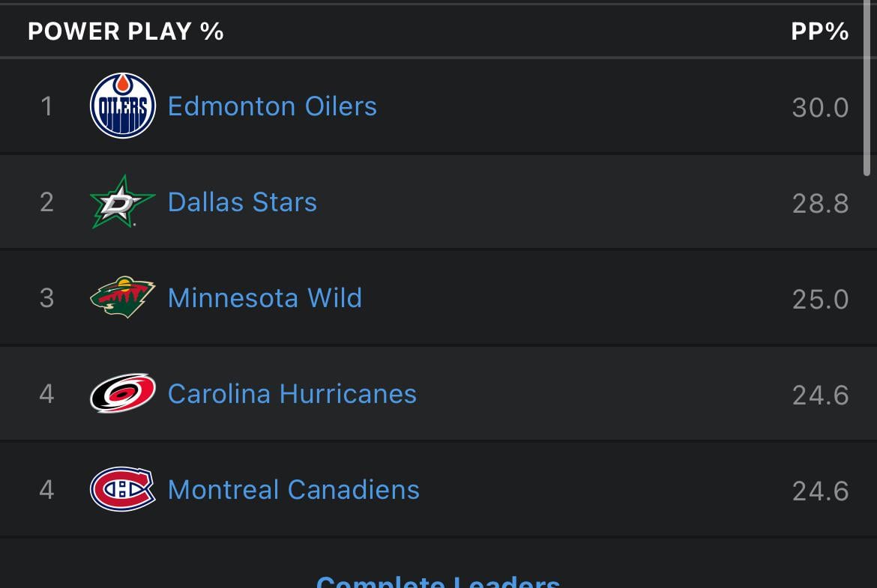Click rank number 2 in the list
The image size is (877, 588).
point(47,202)
